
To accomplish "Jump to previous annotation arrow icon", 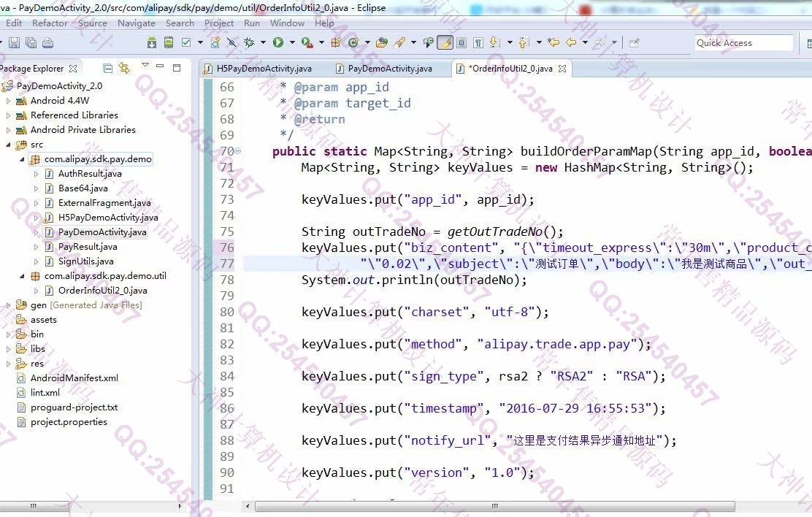I will click(x=524, y=43).
